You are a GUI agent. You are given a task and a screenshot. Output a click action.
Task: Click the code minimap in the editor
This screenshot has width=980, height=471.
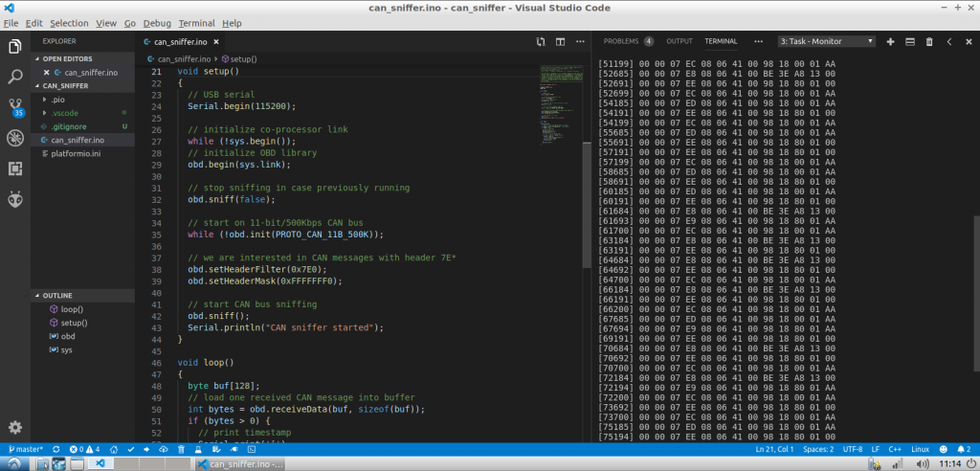[561, 104]
